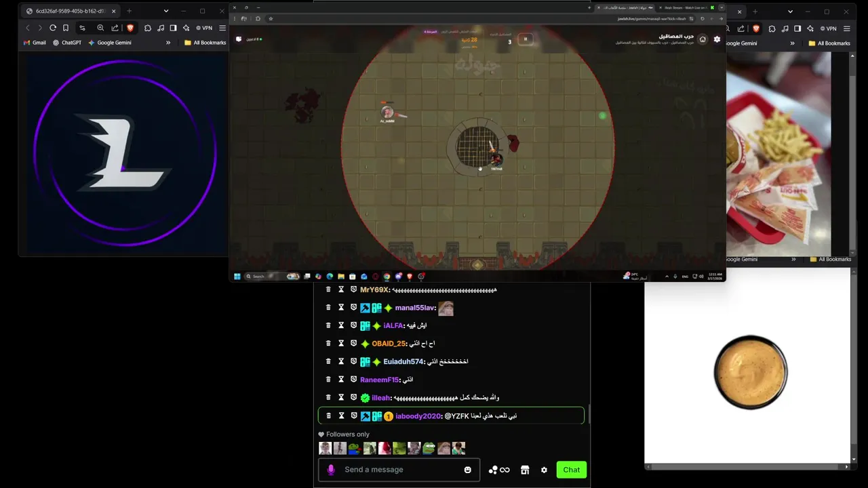Image resolution: width=868 pixels, height=488 pixels.
Task: Open chat settings gear icon
Action: pos(544,470)
